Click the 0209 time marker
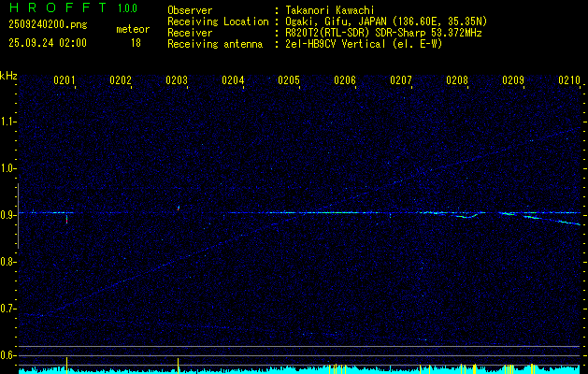Image resolution: width=588 pixels, height=374 pixels. tap(513, 79)
